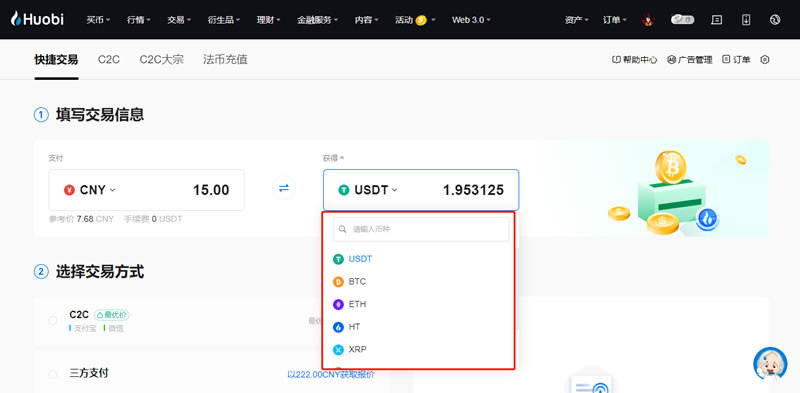Open the chat assistant avatar icon

(770, 363)
